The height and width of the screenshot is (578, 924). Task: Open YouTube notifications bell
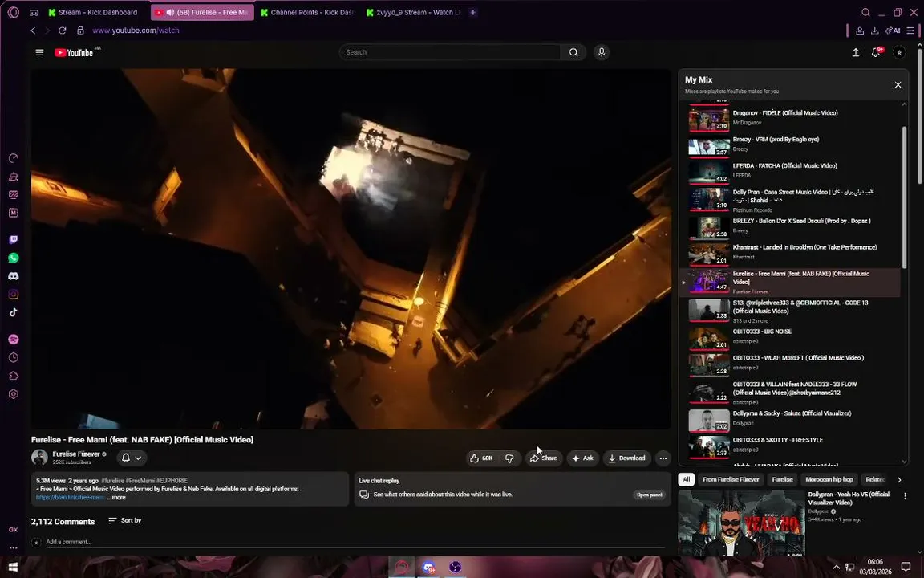click(876, 52)
